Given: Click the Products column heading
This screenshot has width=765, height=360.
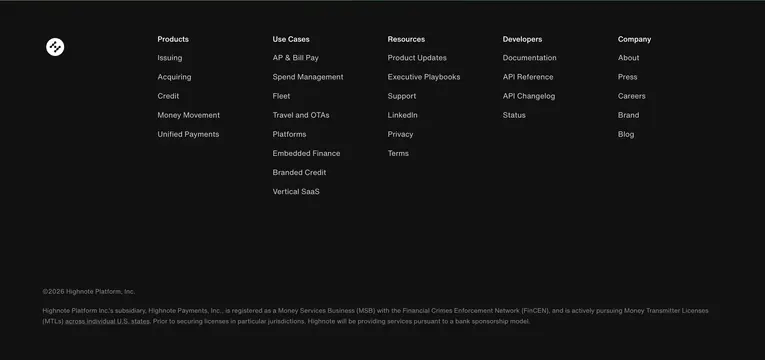Looking at the screenshot, I should pos(173,39).
